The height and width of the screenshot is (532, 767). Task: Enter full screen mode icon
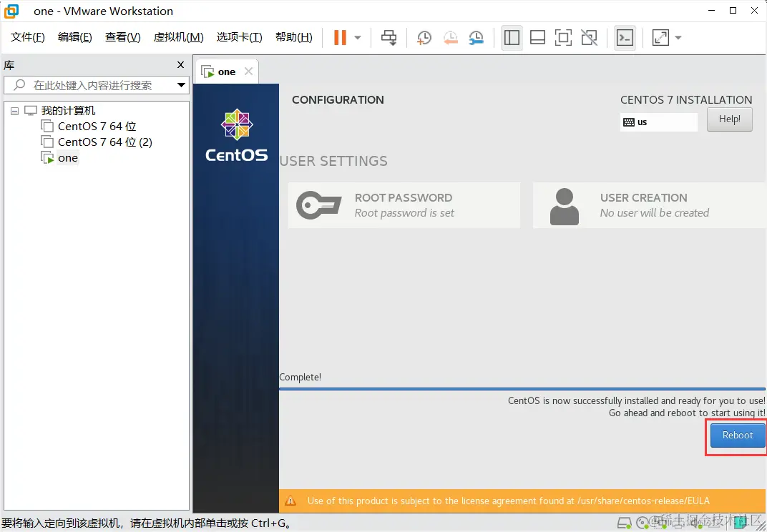(x=563, y=38)
